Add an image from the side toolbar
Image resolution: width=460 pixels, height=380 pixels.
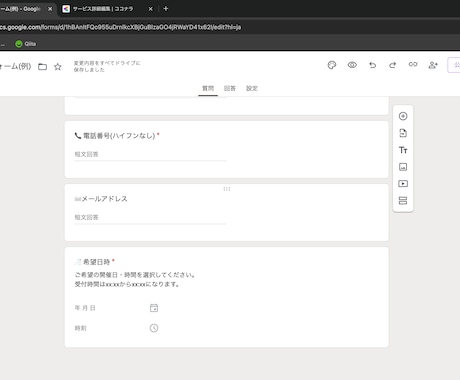(403, 167)
